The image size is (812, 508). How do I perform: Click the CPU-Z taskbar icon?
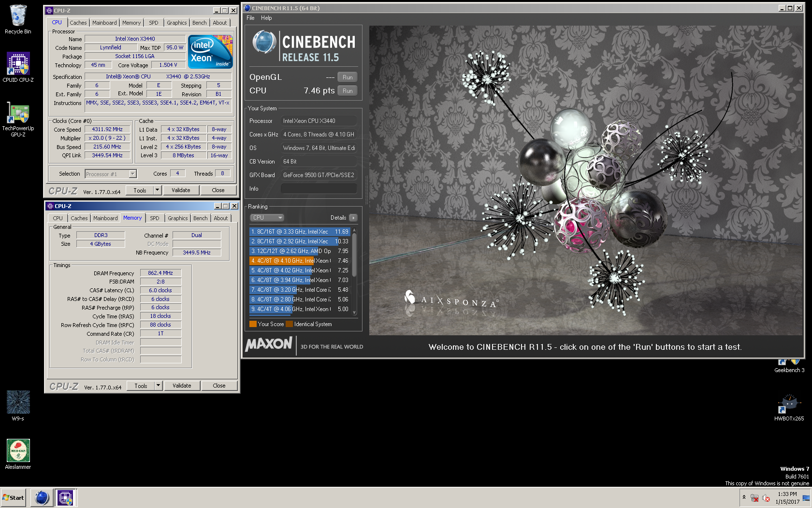65,497
